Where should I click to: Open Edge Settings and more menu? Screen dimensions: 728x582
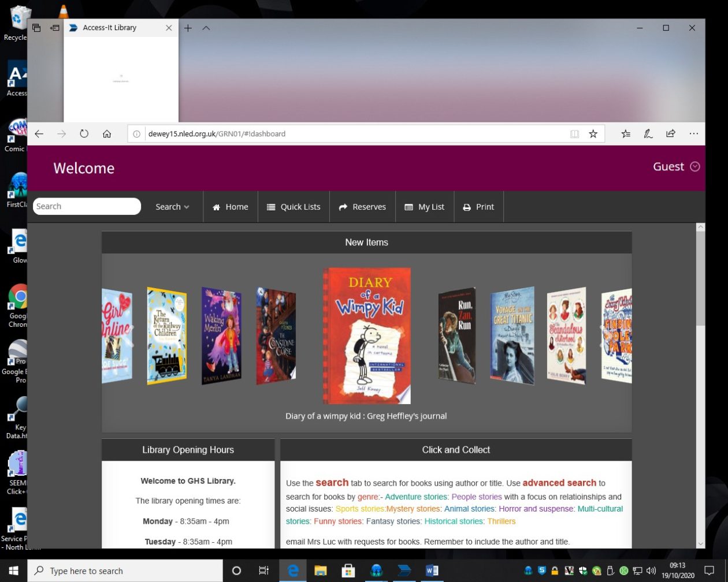click(693, 133)
